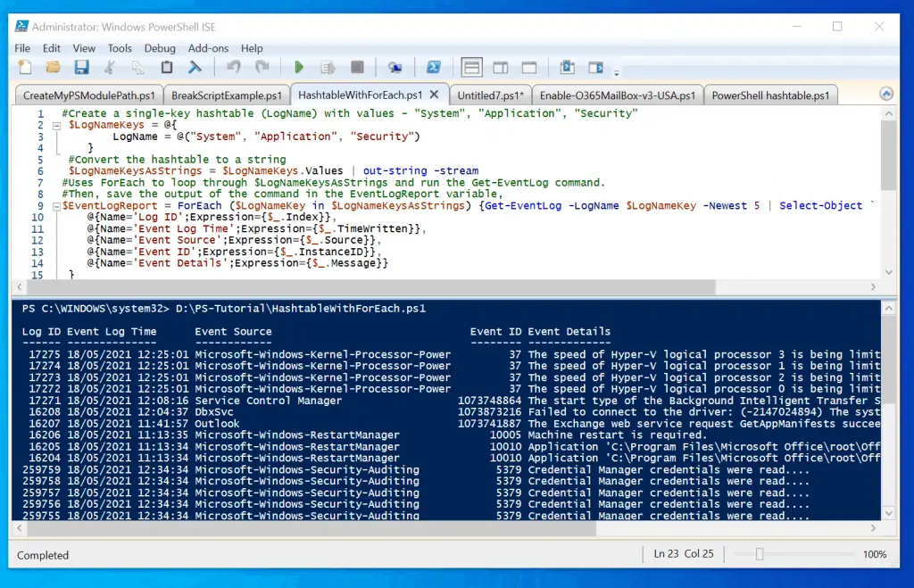The width and height of the screenshot is (914, 588).
Task: Show the script pane on the right
Action: 501,68
